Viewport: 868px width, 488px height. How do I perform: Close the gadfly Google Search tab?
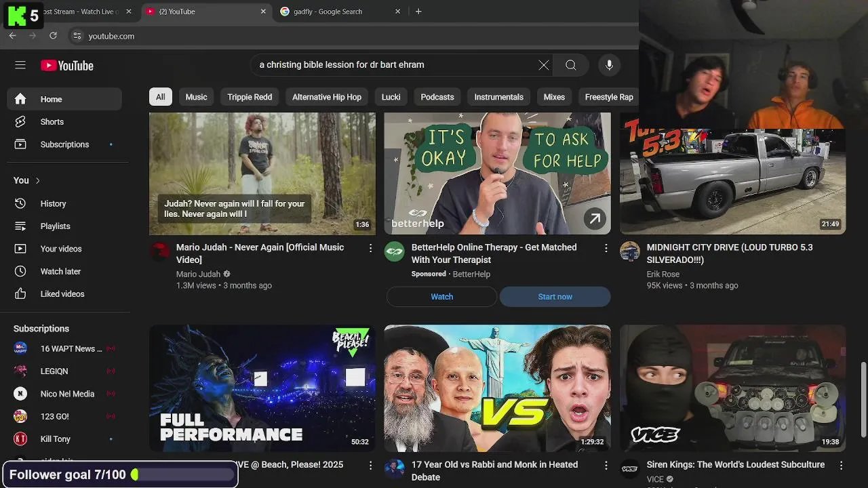tap(398, 12)
